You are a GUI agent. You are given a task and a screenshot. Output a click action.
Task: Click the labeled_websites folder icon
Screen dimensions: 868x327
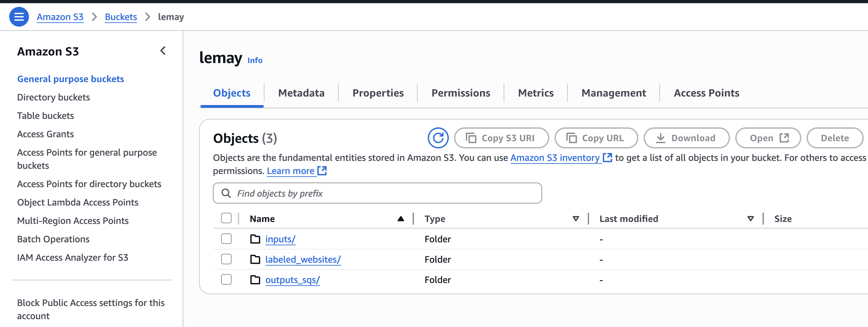click(x=255, y=259)
